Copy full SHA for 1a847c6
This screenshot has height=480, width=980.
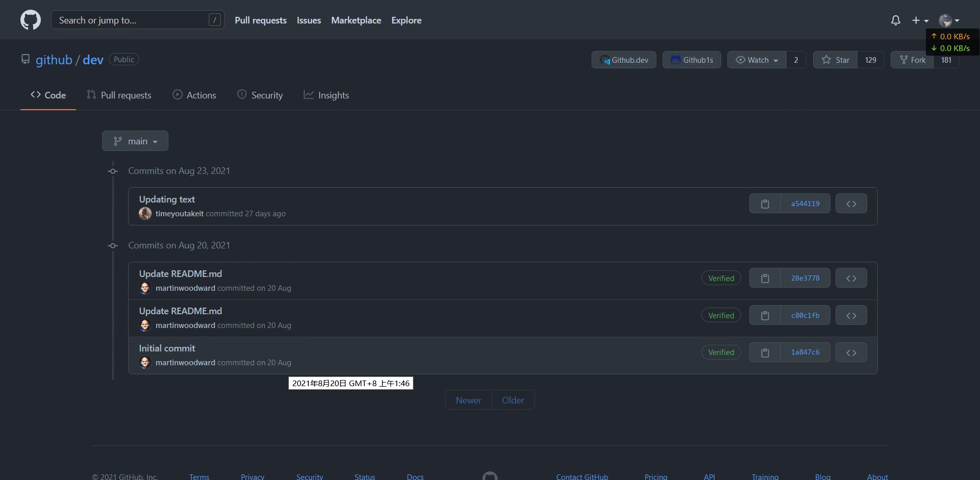[765, 352]
